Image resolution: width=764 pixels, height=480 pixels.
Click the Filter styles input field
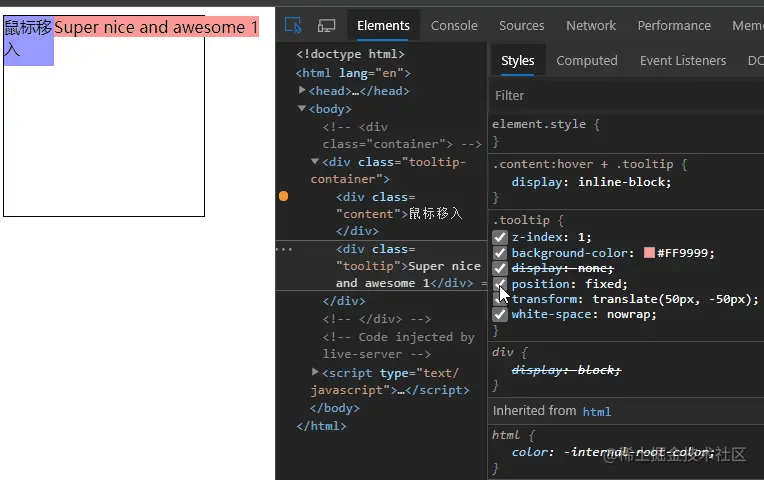[x=626, y=96]
